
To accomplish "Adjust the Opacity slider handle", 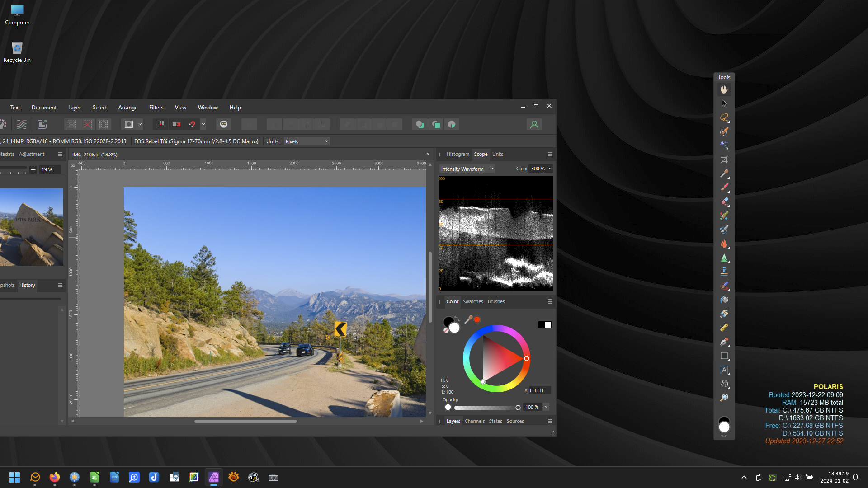I will click(518, 408).
